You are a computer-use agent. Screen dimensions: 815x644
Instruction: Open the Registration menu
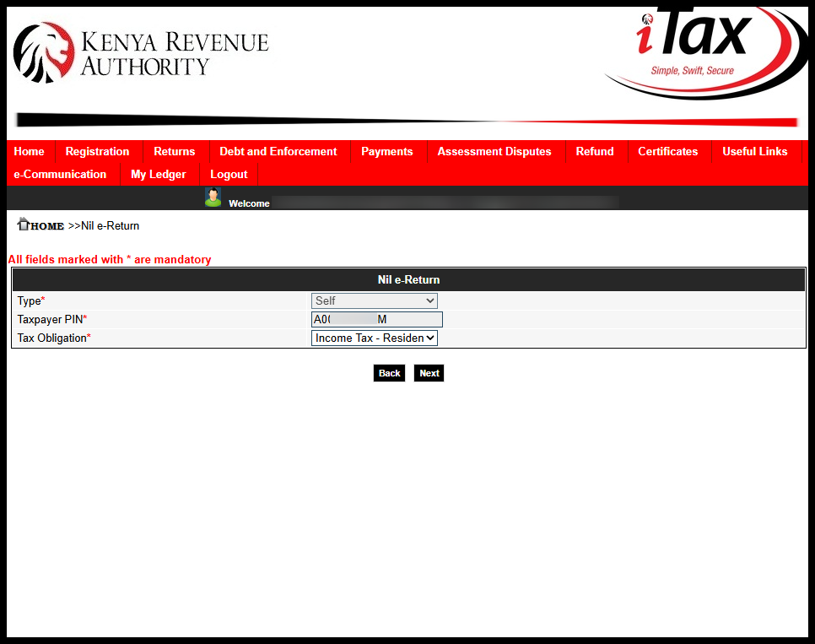click(97, 152)
